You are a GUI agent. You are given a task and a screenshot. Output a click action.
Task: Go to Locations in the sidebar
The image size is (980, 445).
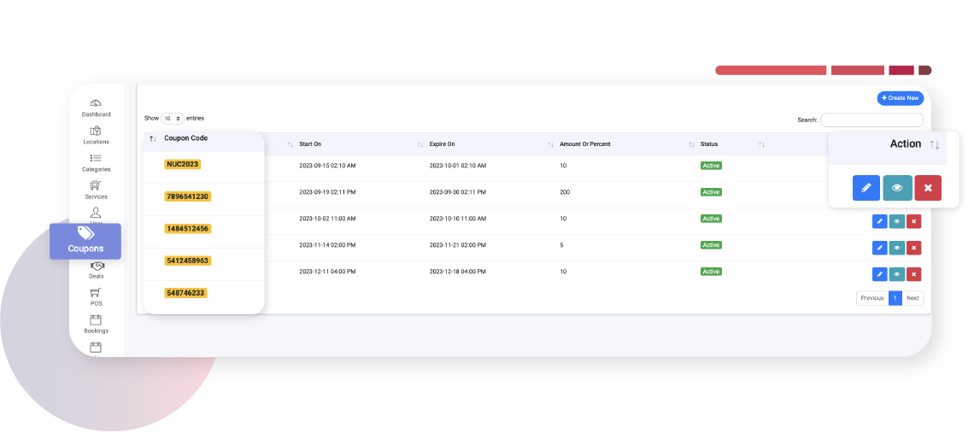coord(96,132)
